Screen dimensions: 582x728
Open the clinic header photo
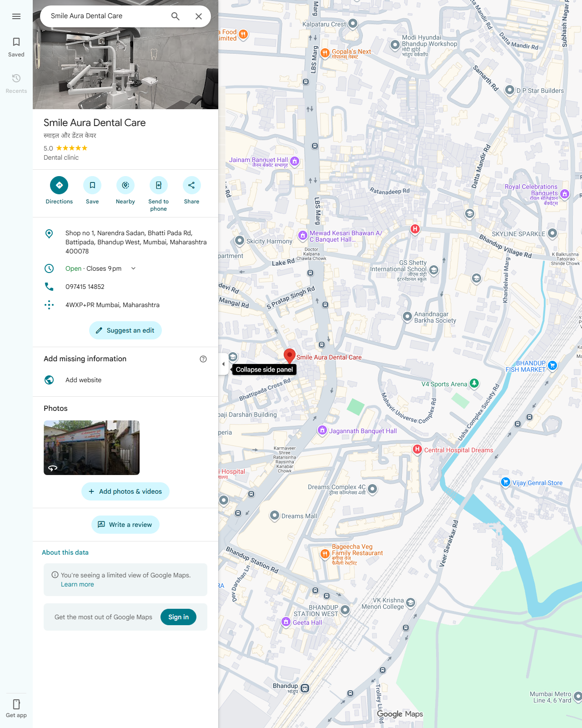pos(125,68)
